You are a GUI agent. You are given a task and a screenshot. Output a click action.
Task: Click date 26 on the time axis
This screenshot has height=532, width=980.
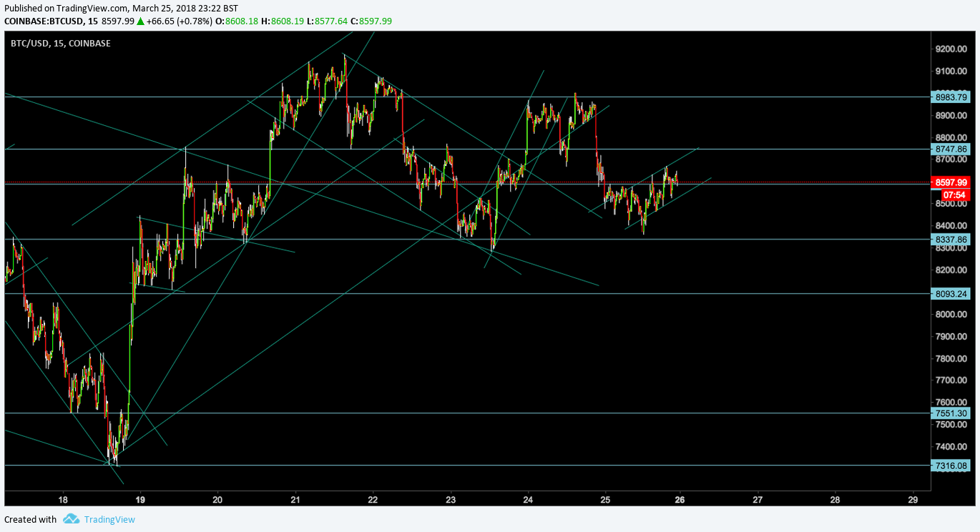click(680, 500)
